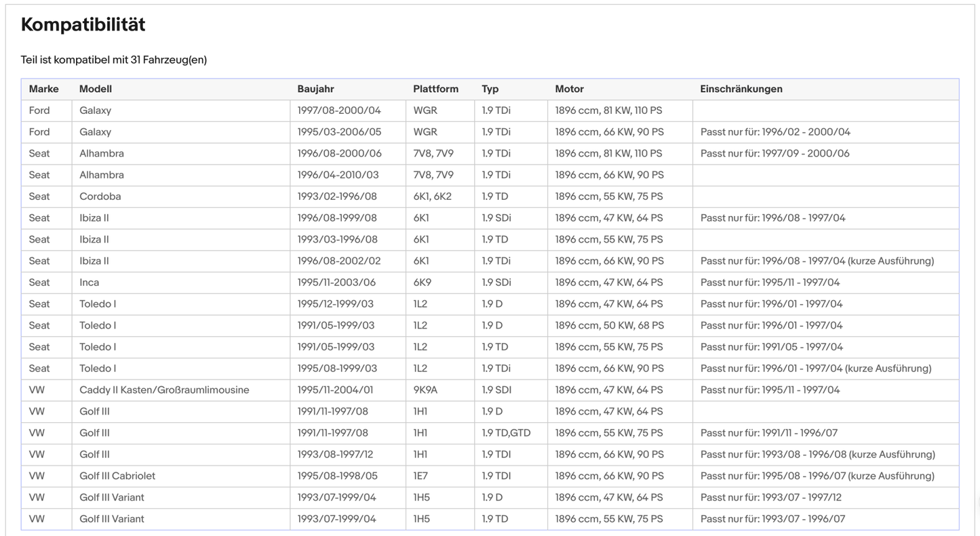980x536 pixels.
Task: Select the '1.9 TD,GTD' type cell
Action: 506,433
